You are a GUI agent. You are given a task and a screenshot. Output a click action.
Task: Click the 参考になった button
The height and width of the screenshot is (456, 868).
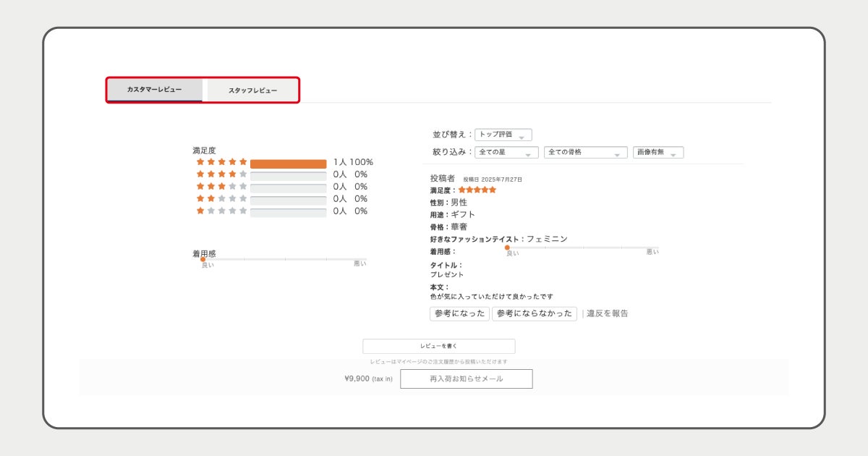pos(459,313)
